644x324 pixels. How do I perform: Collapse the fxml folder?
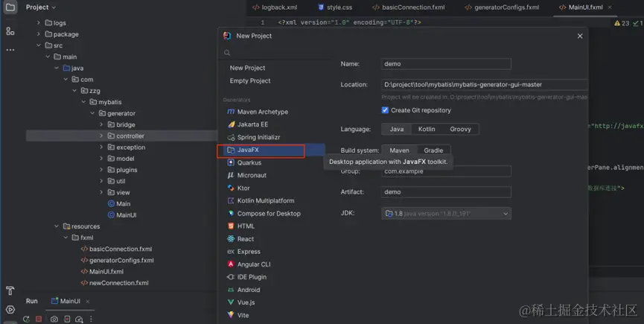click(66, 238)
